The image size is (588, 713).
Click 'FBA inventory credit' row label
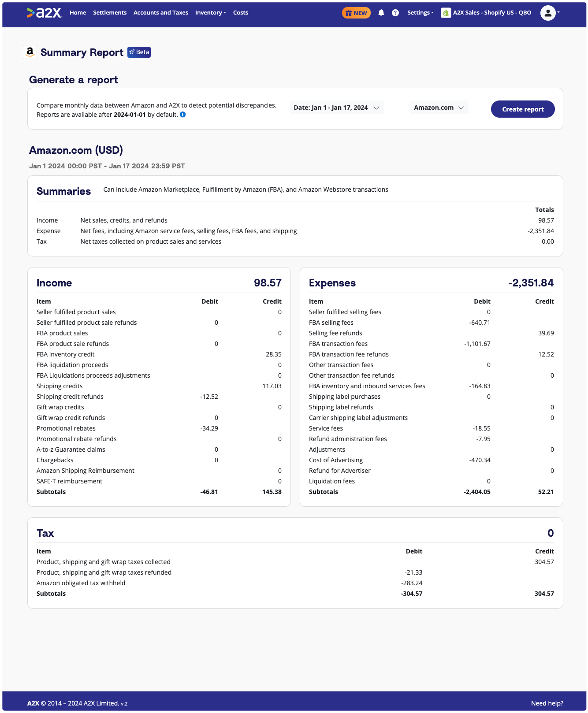coord(66,354)
